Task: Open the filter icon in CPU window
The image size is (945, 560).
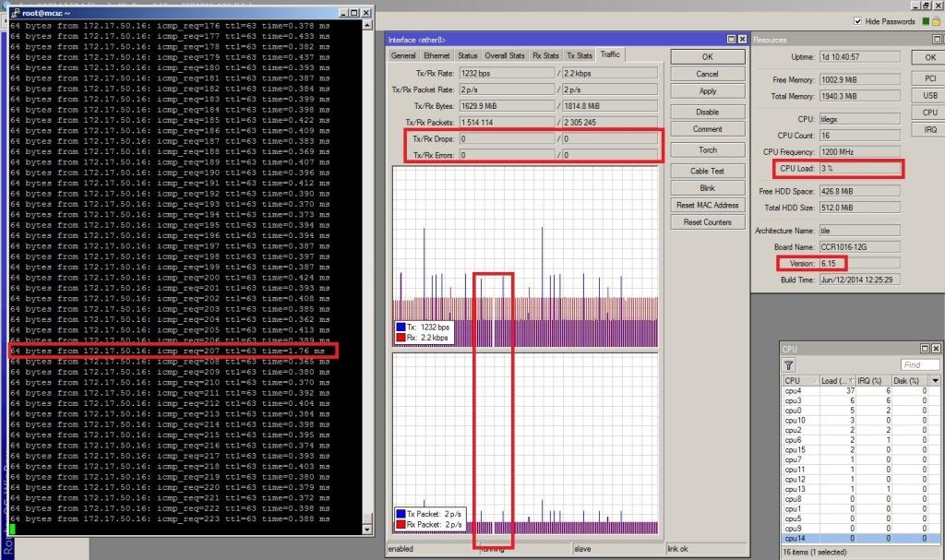Action: 788,365
